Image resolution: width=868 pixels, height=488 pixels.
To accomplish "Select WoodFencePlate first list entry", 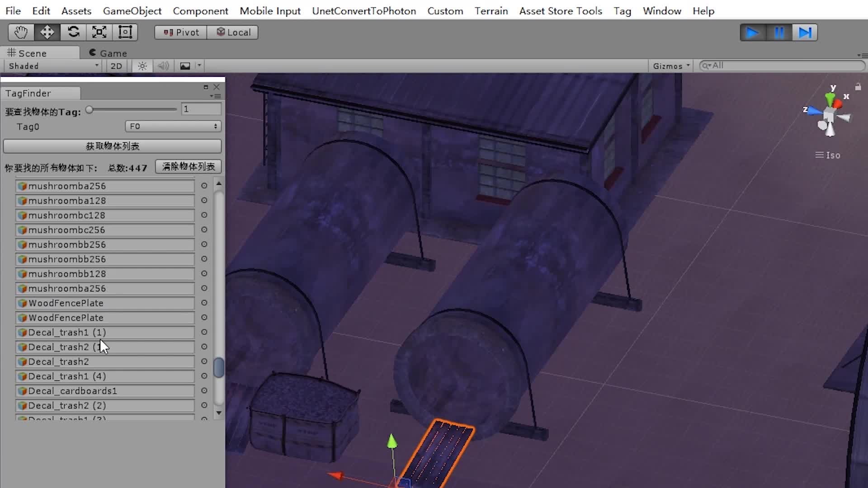I will point(105,303).
